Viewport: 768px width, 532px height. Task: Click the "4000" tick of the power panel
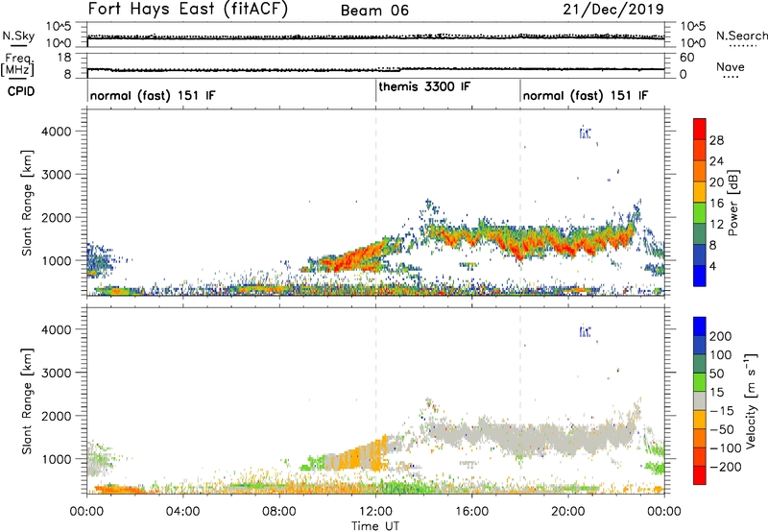click(57, 132)
